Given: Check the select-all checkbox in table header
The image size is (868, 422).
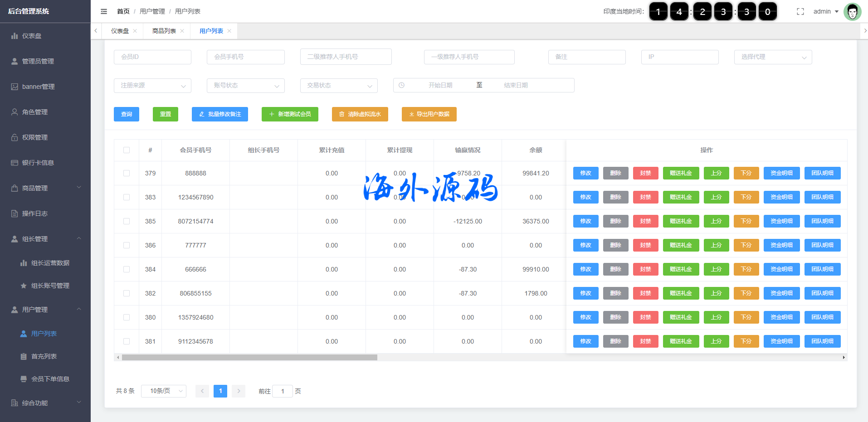Looking at the screenshot, I should coord(127,150).
